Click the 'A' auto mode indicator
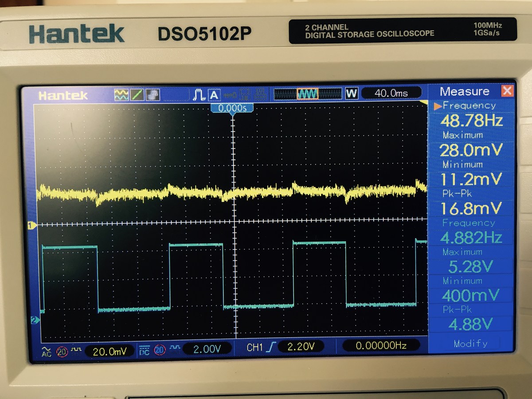Image resolution: width=532 pixels, height=399 pixels. [x=214, y=94]
